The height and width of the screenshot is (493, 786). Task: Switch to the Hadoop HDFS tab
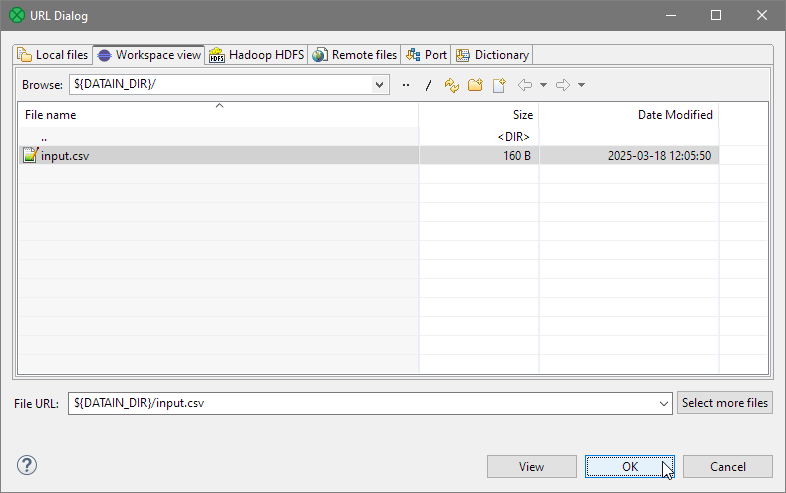pos(256,55)
